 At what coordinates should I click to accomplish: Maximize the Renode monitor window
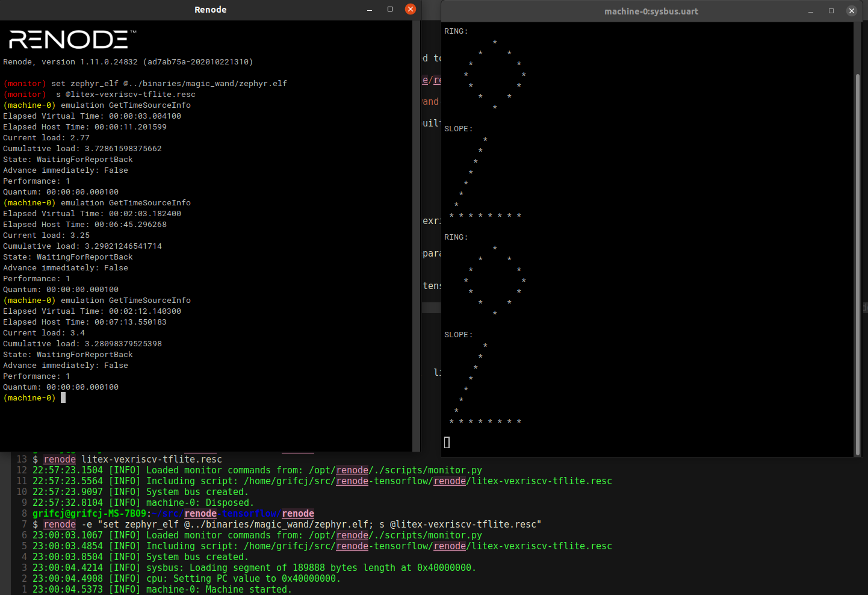point(390,9)
